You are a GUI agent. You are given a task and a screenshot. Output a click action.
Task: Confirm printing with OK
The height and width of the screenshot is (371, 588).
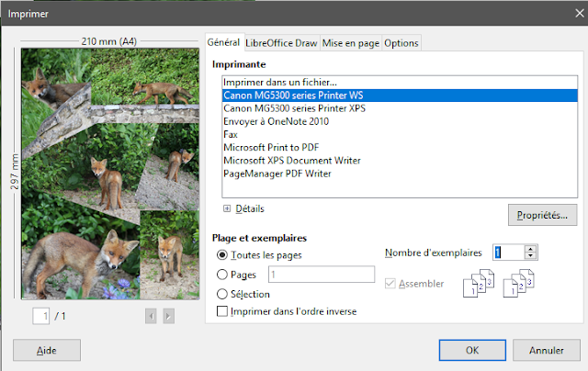tap(472, 350)
